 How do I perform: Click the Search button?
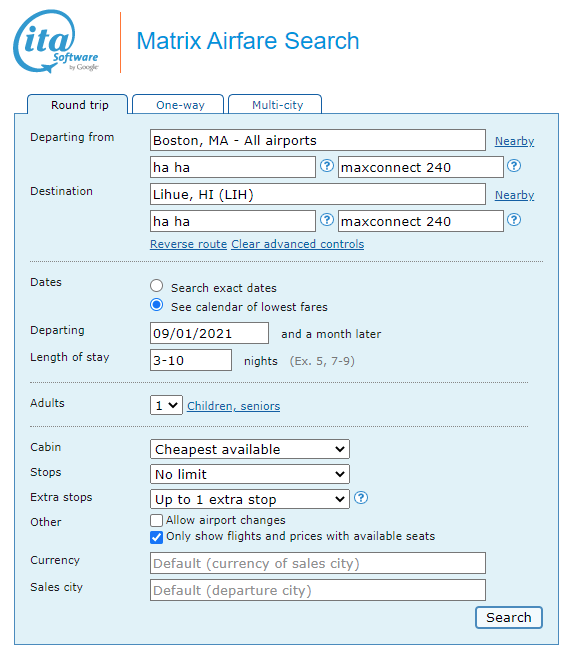509,618
